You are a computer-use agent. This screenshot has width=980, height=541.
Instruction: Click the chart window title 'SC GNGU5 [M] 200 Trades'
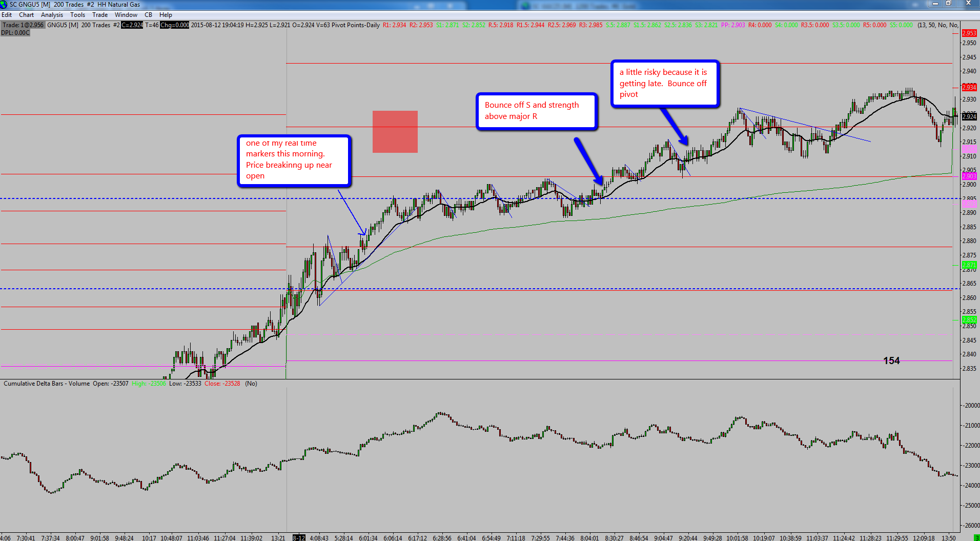click(x=47, y=5)
